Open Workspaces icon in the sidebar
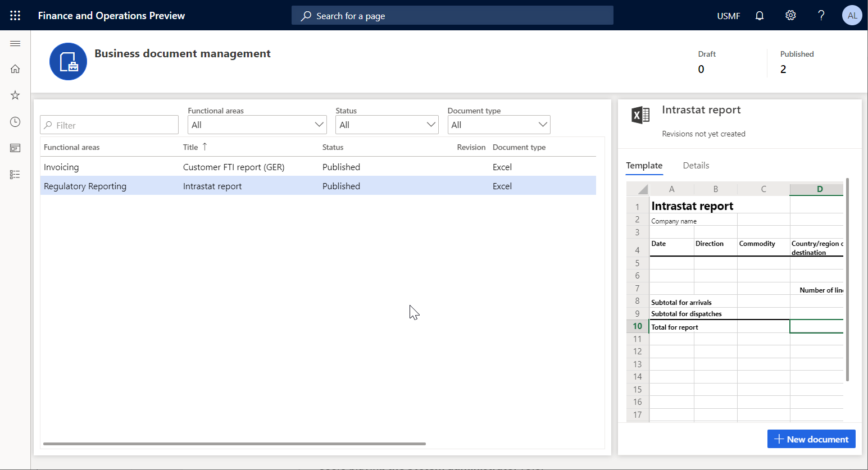Viewport: 868px width, 470px height. pyautogui.click(x=15, y=148)
